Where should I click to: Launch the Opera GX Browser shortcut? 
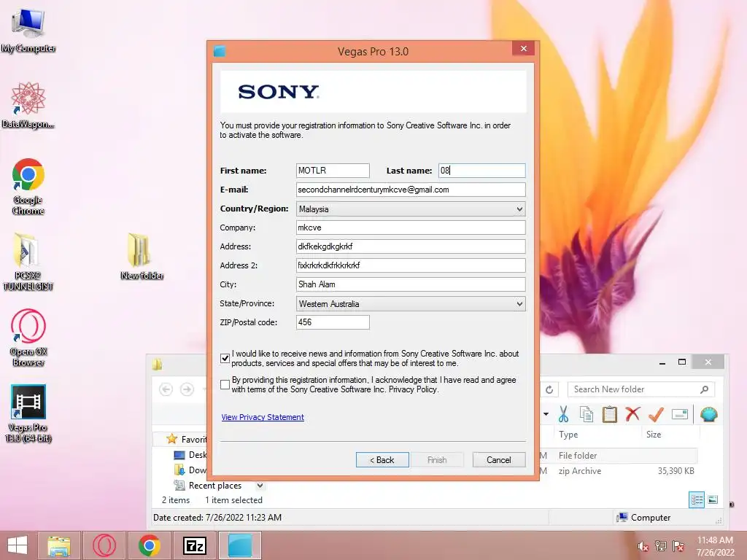pyautogui.click(x=28, y=337)
